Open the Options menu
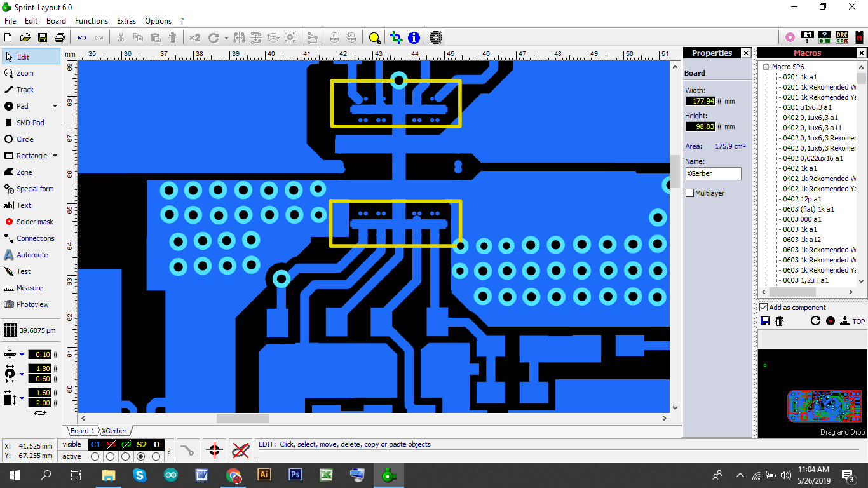868x488 pixels. point(158,21)
